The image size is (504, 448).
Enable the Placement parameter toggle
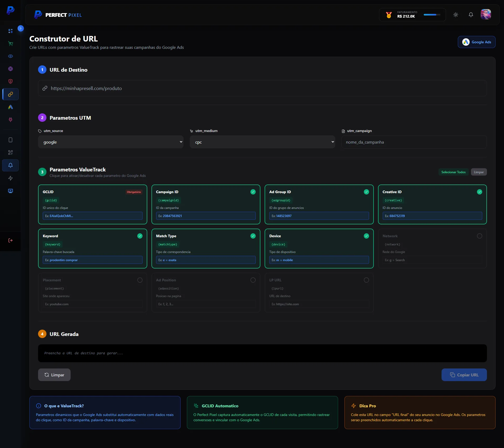point(140,280)
